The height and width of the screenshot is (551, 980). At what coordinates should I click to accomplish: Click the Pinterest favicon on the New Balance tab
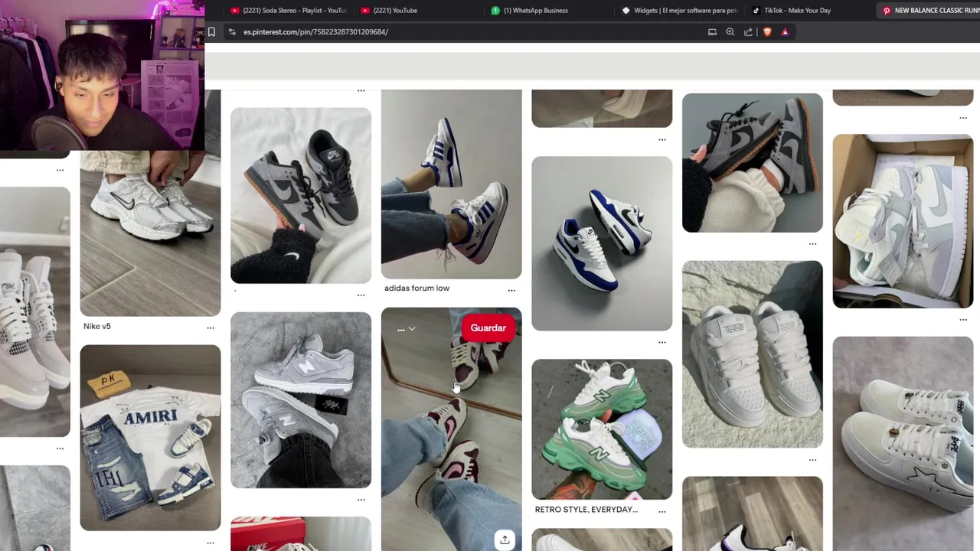pos(887,11)
